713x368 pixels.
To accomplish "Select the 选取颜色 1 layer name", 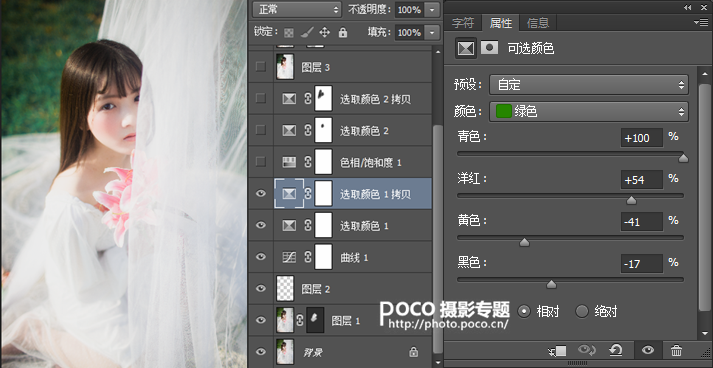I will tap(364, 226).
